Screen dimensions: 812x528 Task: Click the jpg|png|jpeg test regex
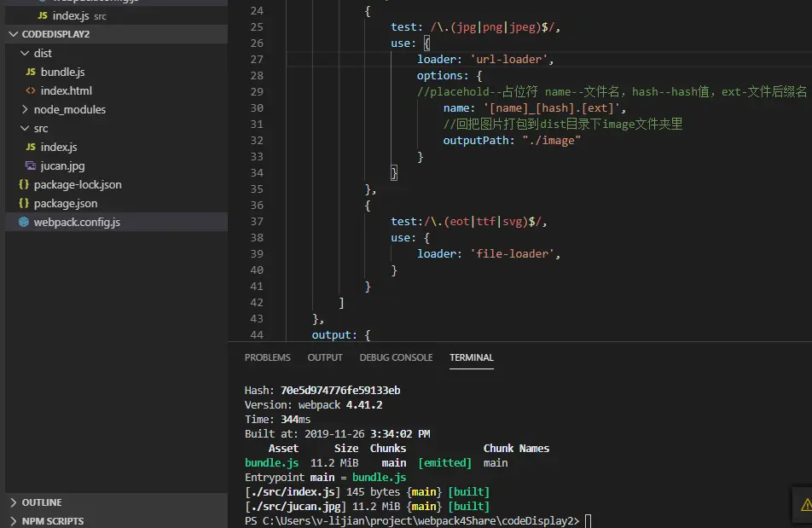click(492, 27)
